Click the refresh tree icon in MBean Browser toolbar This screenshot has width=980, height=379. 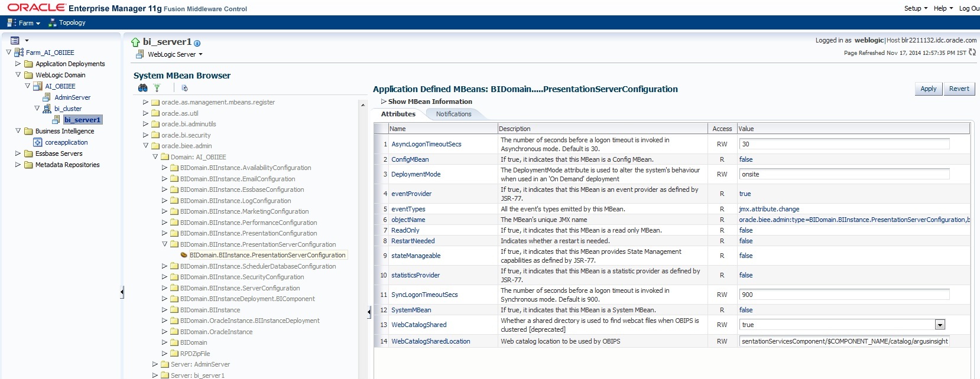[x=184, y=88]
